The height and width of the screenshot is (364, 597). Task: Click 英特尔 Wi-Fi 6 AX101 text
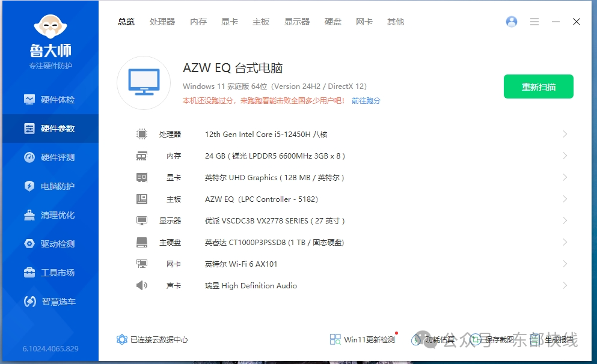241,264
